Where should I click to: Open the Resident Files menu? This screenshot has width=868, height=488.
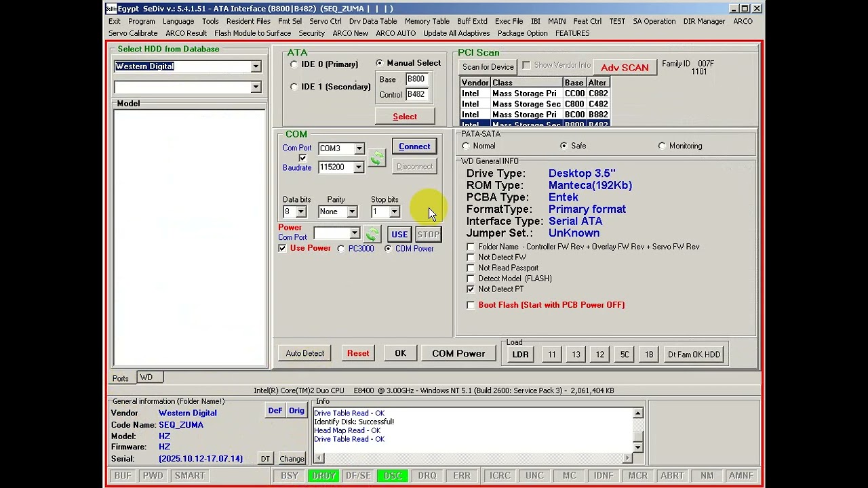pos(248,21)
